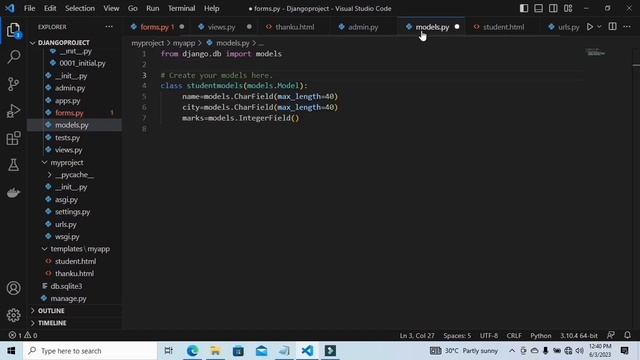The image size is (640, 360).
Task: Toggle the primary side bar layout icon
Action: coord(524,8)
